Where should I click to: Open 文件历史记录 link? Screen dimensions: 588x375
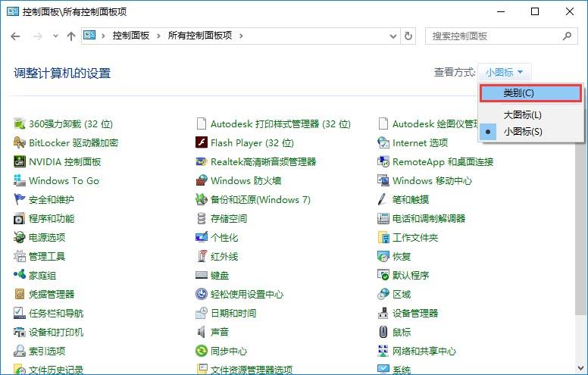click(x=56, y=370)
